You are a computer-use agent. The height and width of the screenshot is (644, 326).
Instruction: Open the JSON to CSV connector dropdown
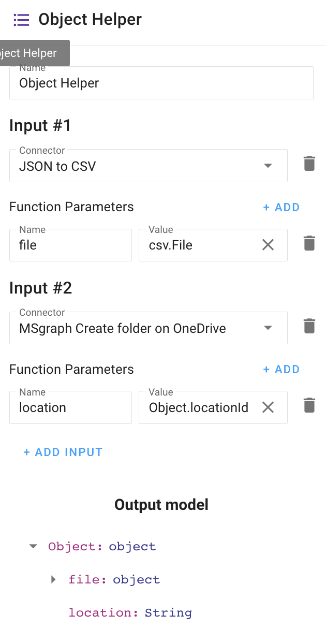tap(268, 166)
